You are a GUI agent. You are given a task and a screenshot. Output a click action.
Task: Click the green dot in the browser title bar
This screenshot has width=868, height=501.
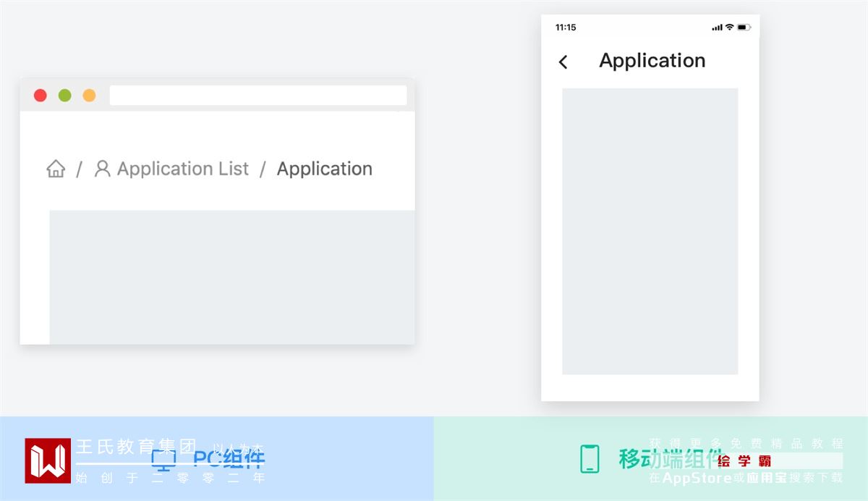pyautogui.click(x=65, y=96)
